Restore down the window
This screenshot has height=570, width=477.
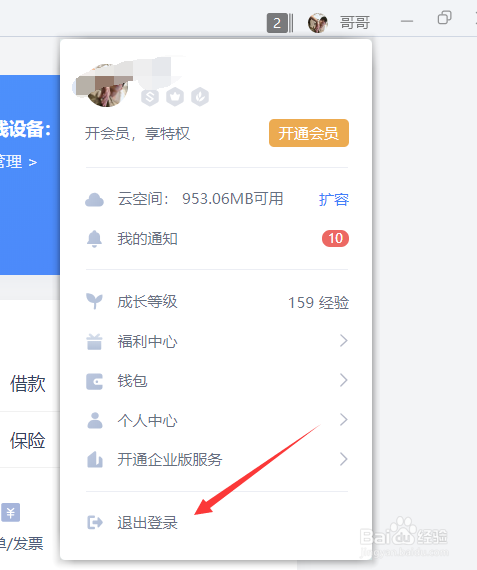point(444,17)
